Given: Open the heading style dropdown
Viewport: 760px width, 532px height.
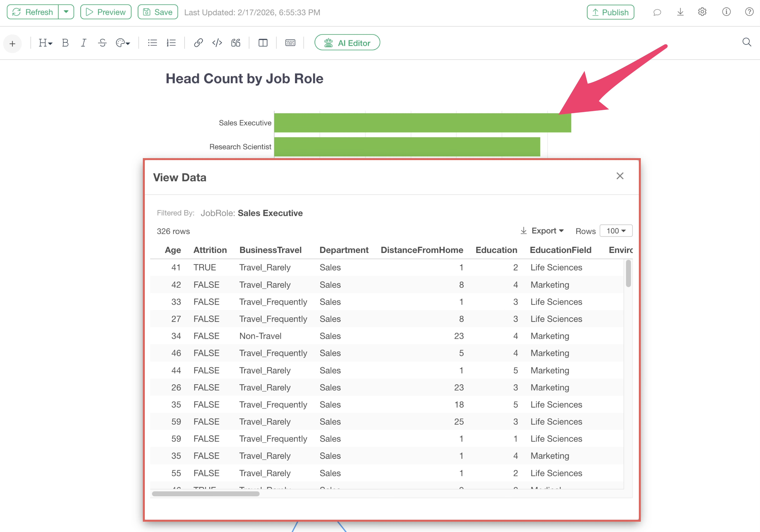Looking at the screenshot, I should pos(45,43).
